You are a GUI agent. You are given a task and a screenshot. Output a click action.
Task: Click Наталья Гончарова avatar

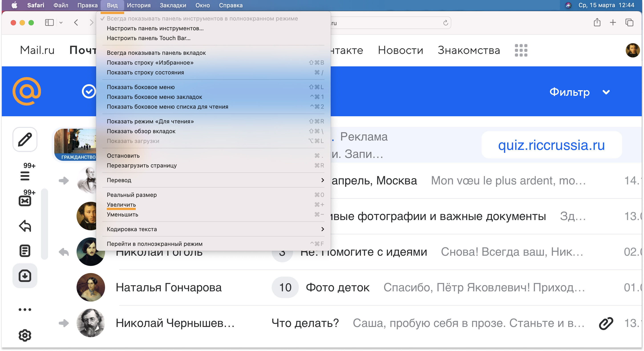pyautogui.click(x=91, y=287)
